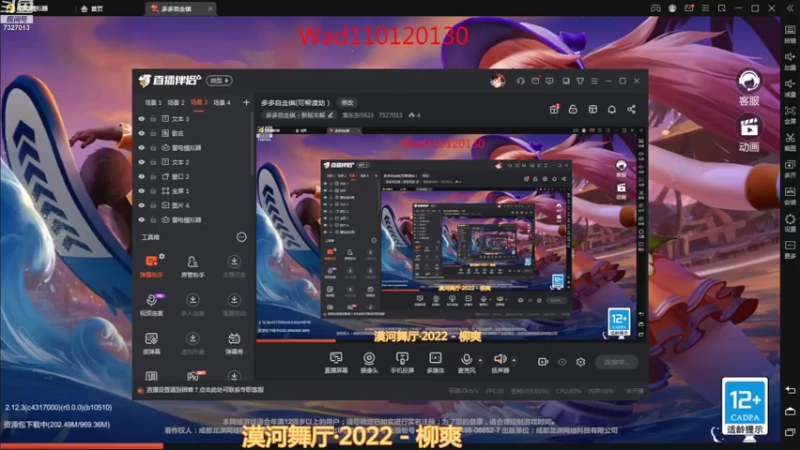
Task: Open the 直播伴侣 hamburger menu
Action: coord(594,81)
